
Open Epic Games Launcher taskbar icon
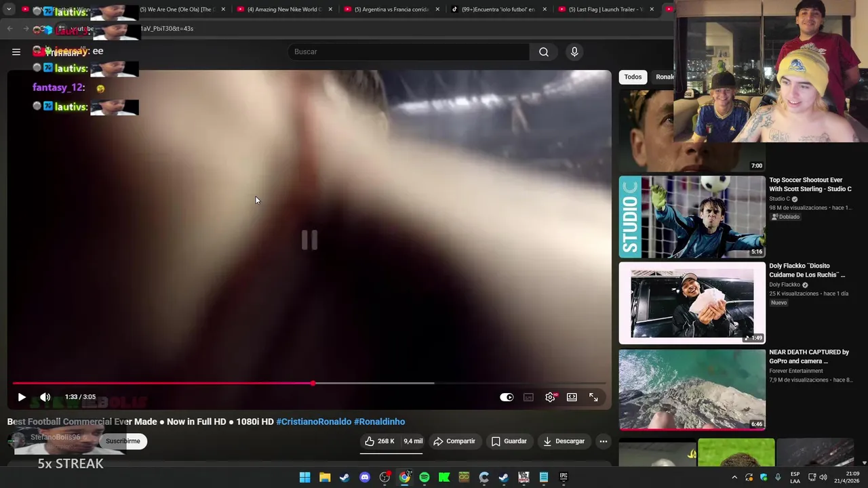pos(564,478)
